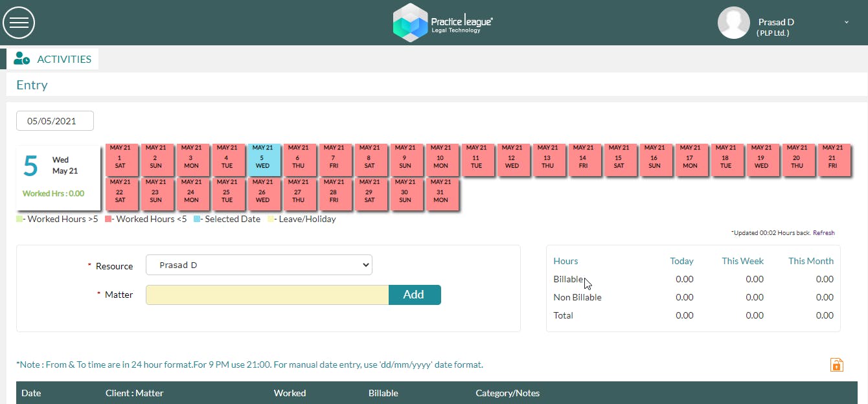The width and height of the screenshot is (868, 404).
Task: Expand the Prasad D account dropdown arrow
Action: click(846, 22)
